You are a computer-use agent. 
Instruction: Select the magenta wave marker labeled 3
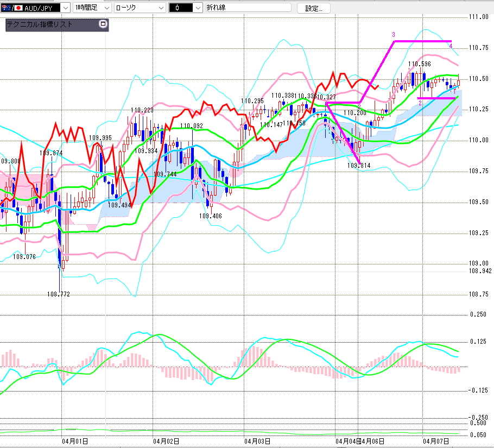click(x=394, y=35)
